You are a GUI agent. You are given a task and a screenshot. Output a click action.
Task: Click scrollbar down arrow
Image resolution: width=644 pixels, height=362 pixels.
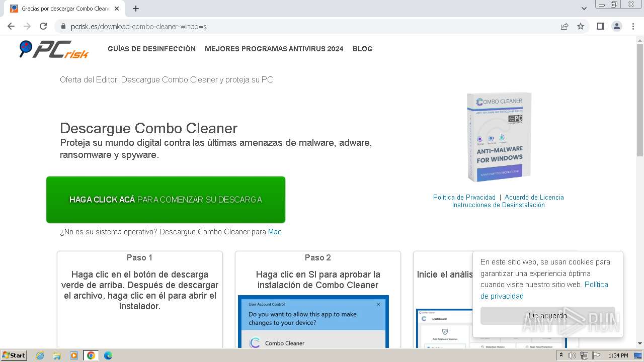(639, 344)
